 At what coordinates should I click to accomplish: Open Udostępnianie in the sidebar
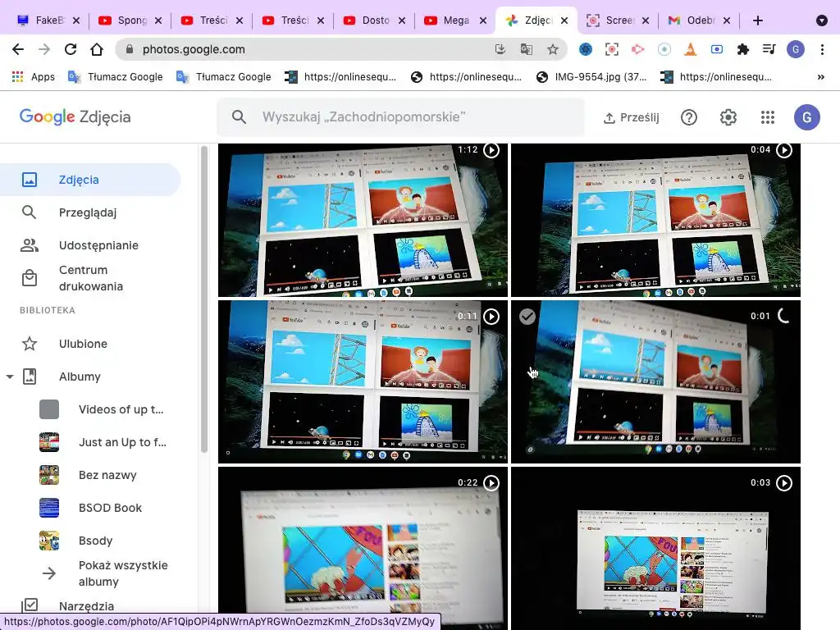[90, 245]
